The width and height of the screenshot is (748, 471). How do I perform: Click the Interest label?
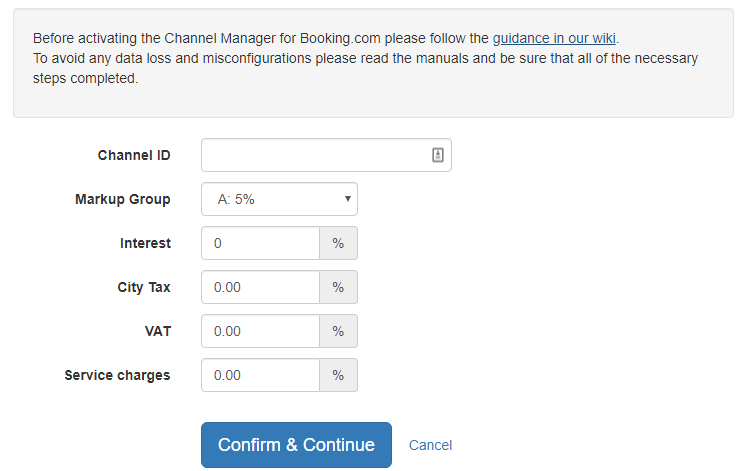[145, 243]
